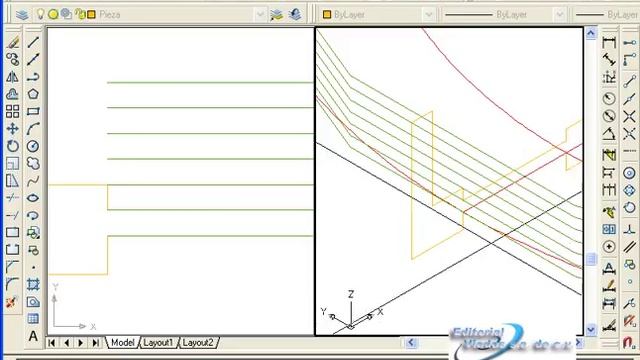640x360 pixels.
Task: Select the Tolerance tool
Action: pyautogui.click(x=609, y=229)
